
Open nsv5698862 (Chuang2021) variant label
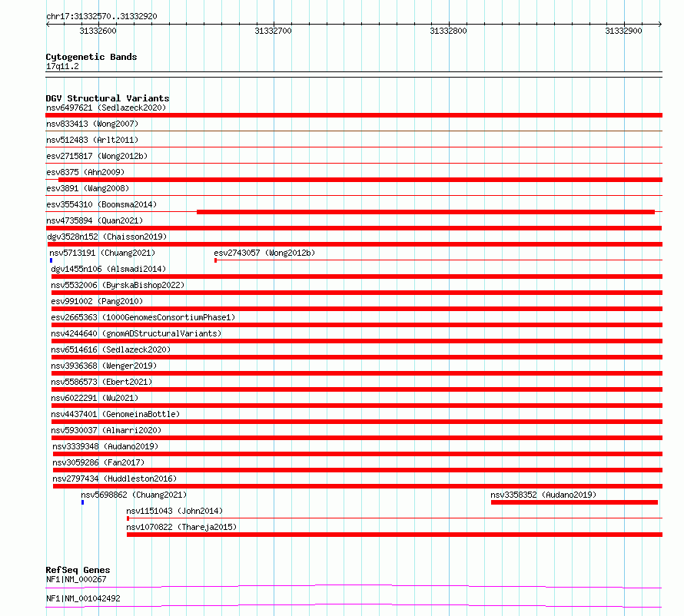pos(134,495)
